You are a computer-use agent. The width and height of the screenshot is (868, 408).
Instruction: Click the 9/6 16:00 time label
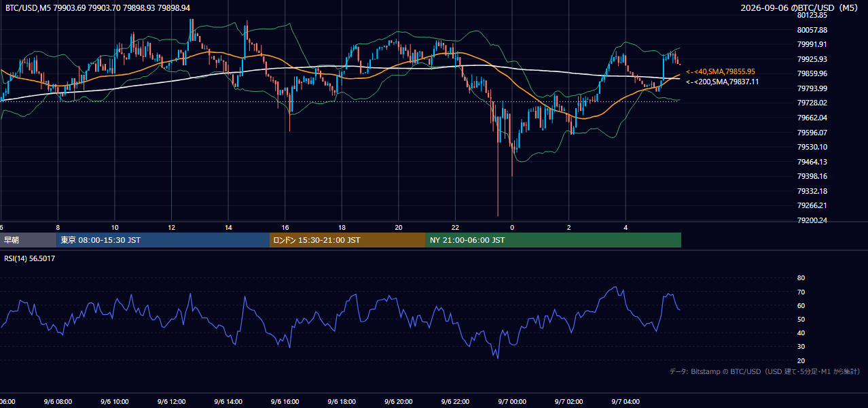point(285,402)
